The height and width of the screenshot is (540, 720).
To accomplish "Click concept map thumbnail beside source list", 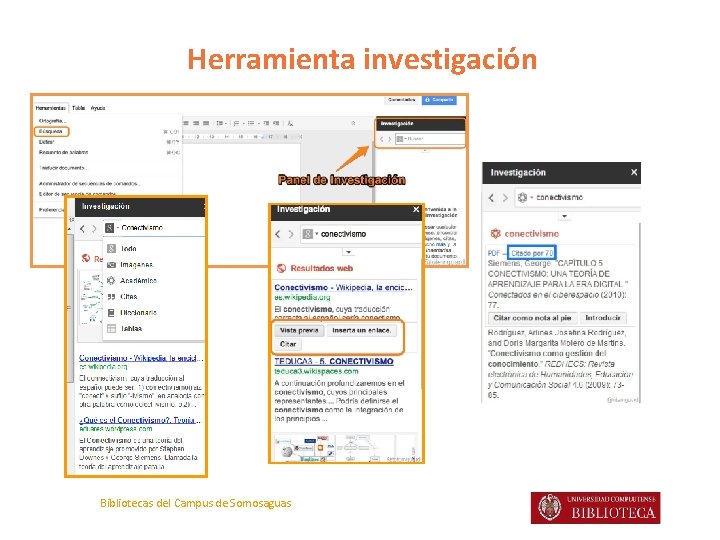I will tap(91, 299).
